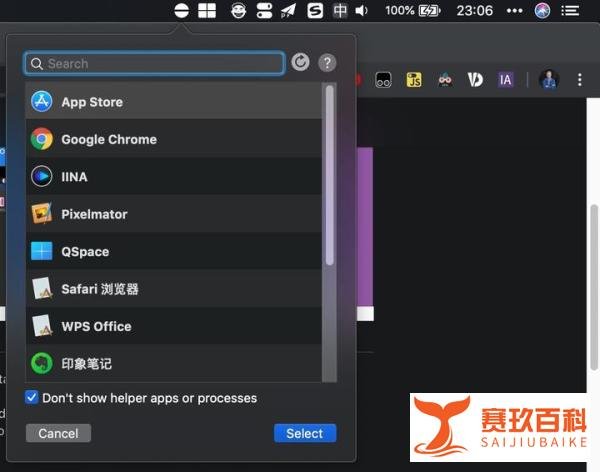Click the Google Chrome icon
This screenshot has width=600, height=472.
pos(42,139)
